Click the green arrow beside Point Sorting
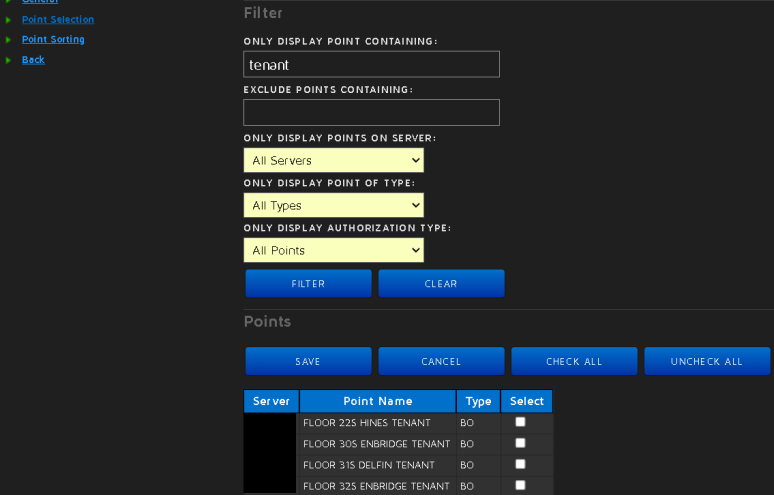 click(x=8, y=40)
